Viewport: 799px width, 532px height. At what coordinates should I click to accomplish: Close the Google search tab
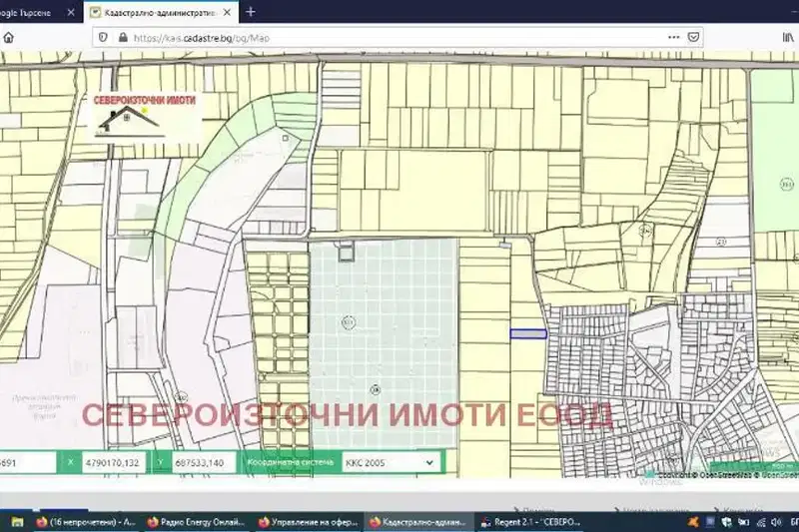(71, 13)
